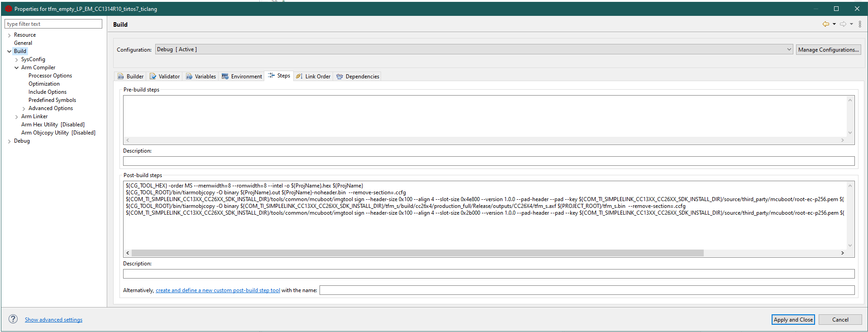Click the pre-build scroll up arrow
Viewport: 868px width, 332px height.
coord(850,100)
